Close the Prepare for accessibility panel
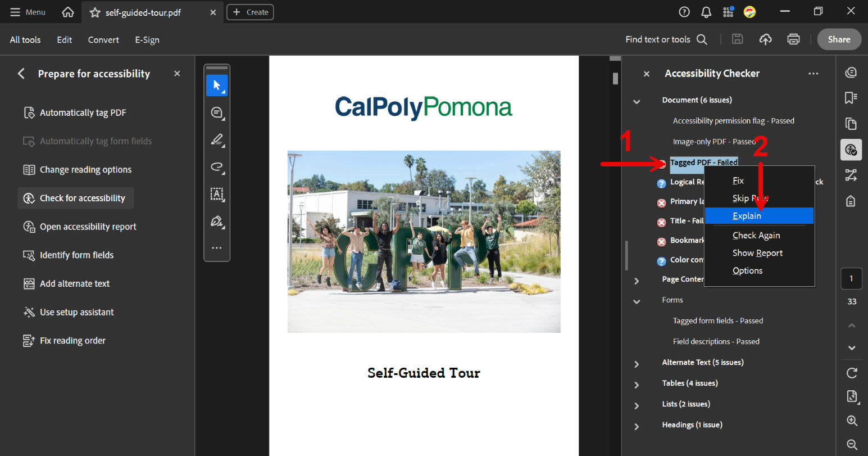Viewport: 868px width, 456px height. pyautogui.click(x=177, y=74)
